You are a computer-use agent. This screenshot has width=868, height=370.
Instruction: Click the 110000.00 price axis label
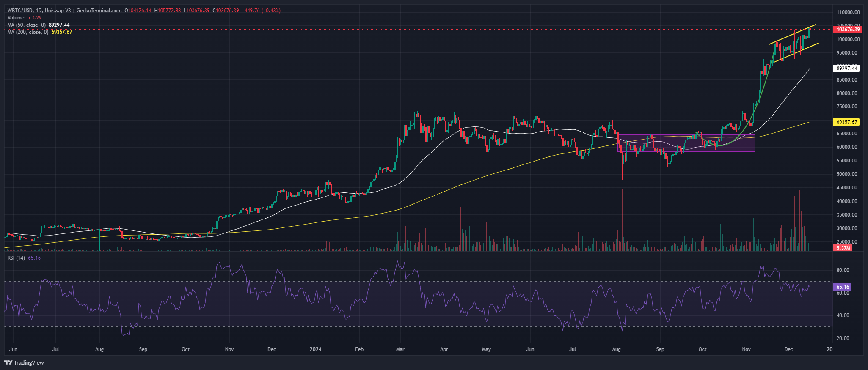[848, 12]
